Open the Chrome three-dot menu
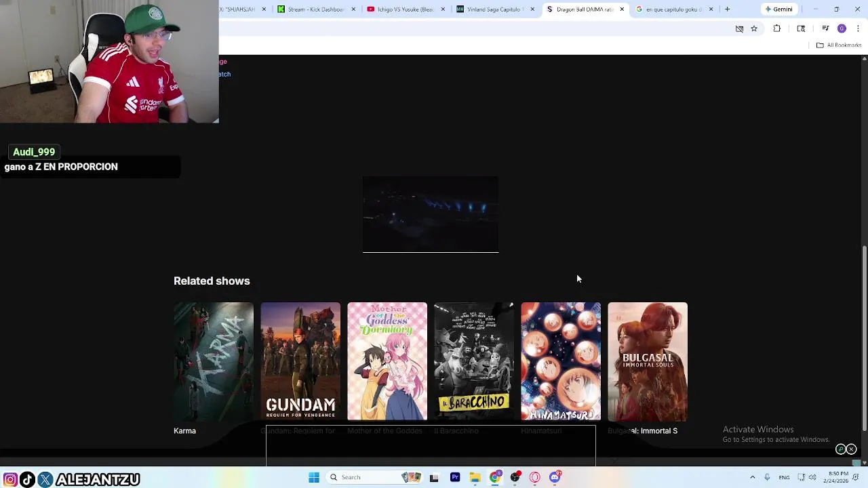The width and height of the screenshot is (868, 488). pos(858,28)
